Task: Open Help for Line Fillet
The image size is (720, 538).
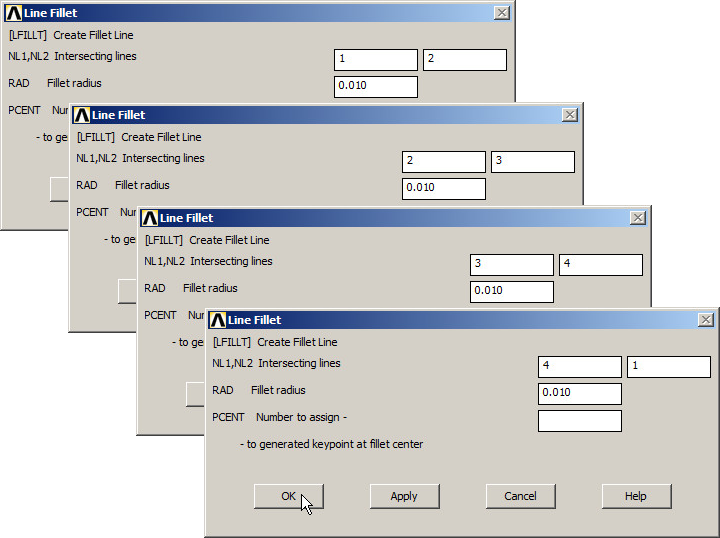Action: tap(636, 496)
